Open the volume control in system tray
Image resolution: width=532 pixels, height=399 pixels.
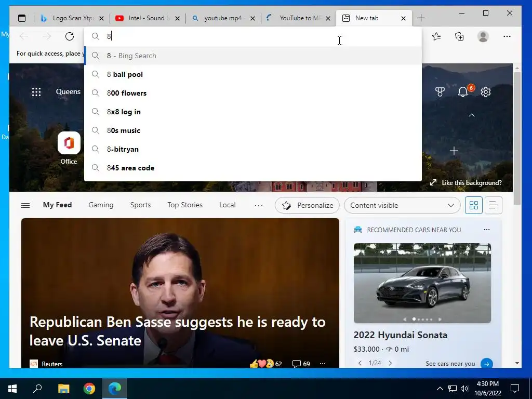(464, 389)
